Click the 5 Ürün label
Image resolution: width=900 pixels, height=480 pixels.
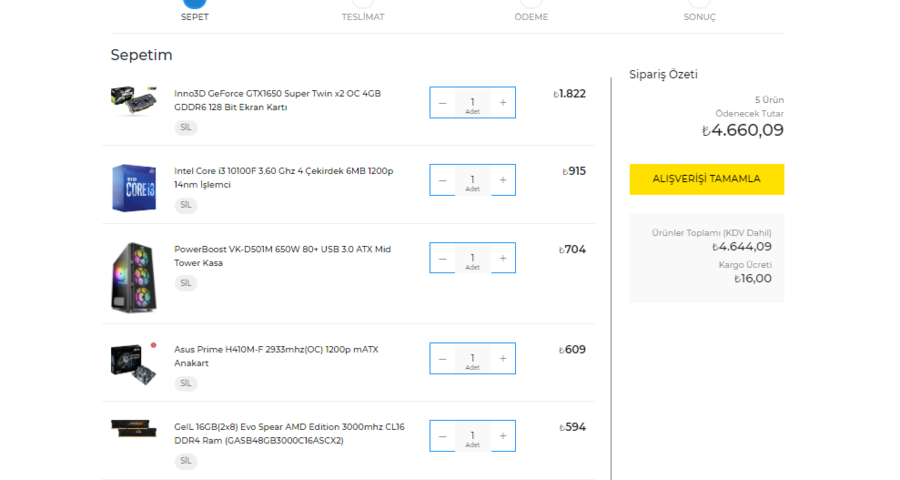[x=769, y=100]
